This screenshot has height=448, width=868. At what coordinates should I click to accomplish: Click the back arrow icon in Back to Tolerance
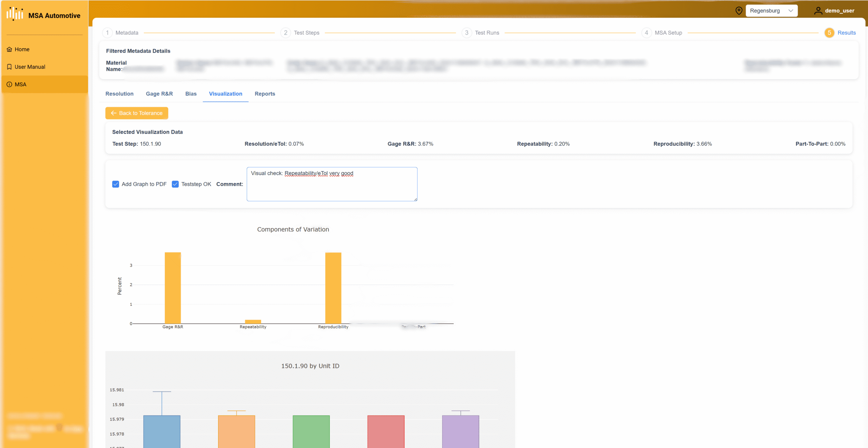114,113
